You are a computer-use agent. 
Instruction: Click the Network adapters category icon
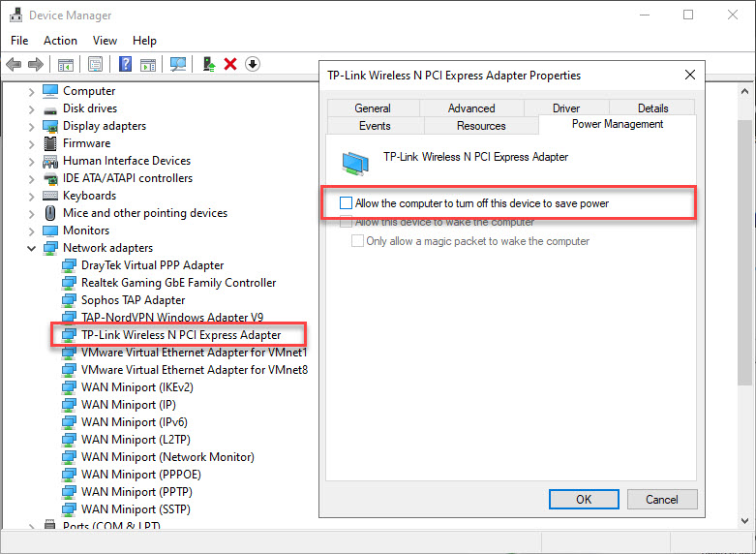pos(50,248)
